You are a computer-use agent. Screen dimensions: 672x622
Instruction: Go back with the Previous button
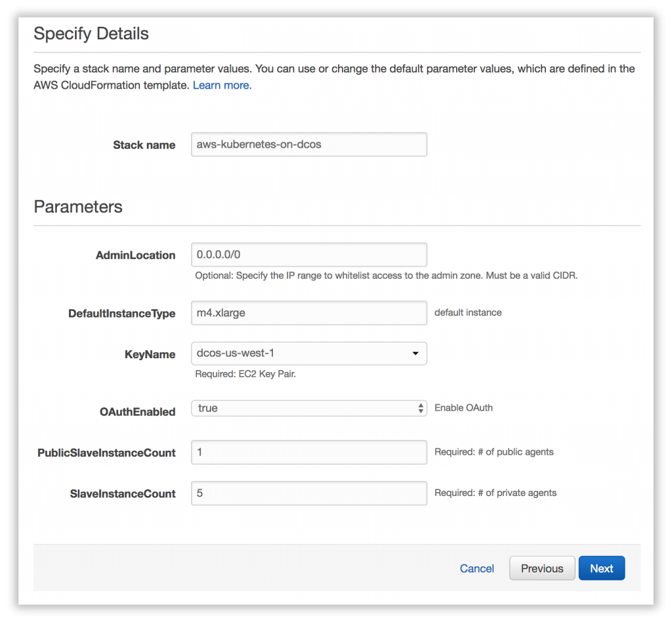(x=542, y=568)
